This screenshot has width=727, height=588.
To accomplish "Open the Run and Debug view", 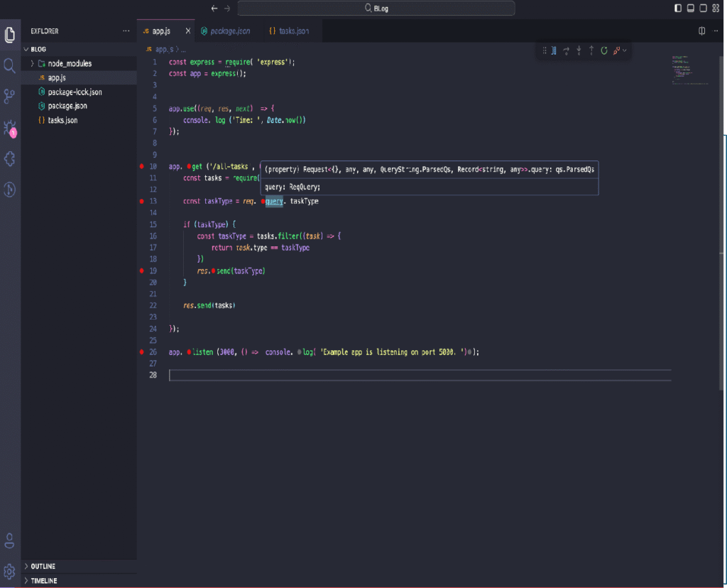I will coord(10,129).
